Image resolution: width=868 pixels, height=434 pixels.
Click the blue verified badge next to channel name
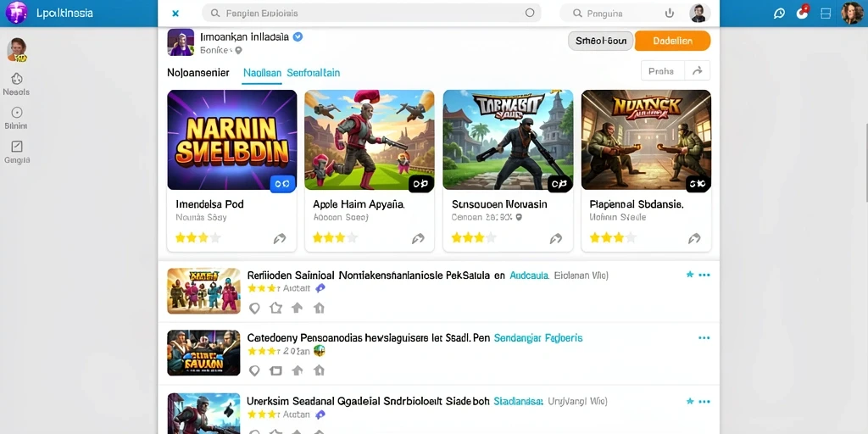pos(298,37)
